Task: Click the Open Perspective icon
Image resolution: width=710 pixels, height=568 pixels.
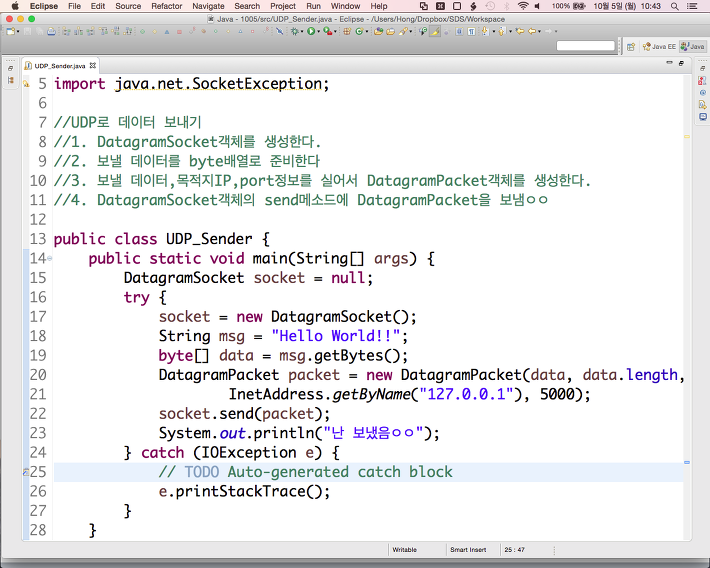Action: click(x=631, y=46)
